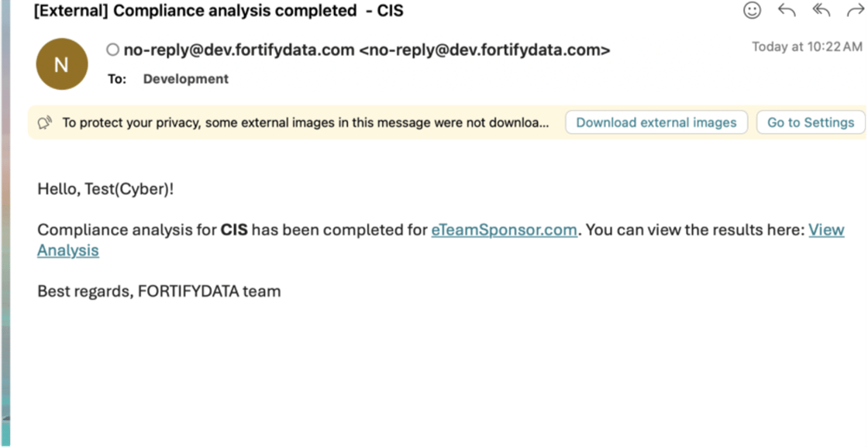Click the Reply All arrow icon
This screenshot has height=447, width=868.
coord(821,10)
